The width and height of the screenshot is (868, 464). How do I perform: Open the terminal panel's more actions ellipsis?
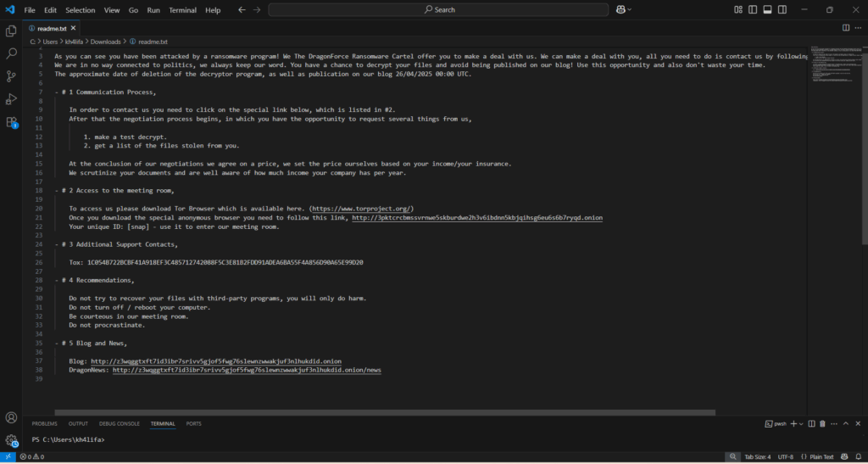coord(834,423)
